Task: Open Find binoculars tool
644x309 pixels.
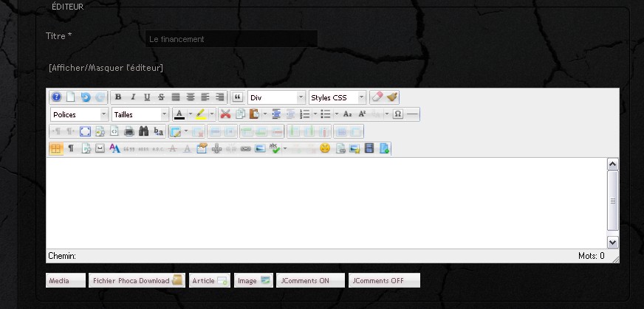Action: point(143,131)
